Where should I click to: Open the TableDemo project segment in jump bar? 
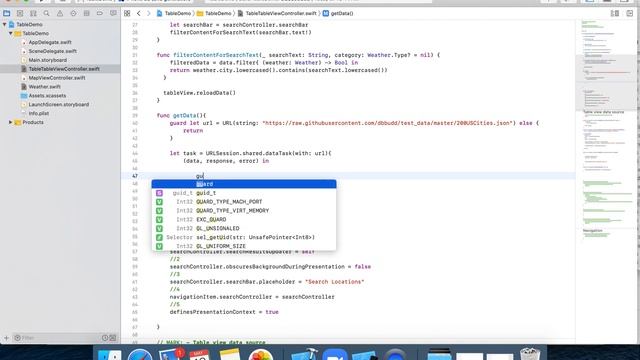[x=174, y=13]
